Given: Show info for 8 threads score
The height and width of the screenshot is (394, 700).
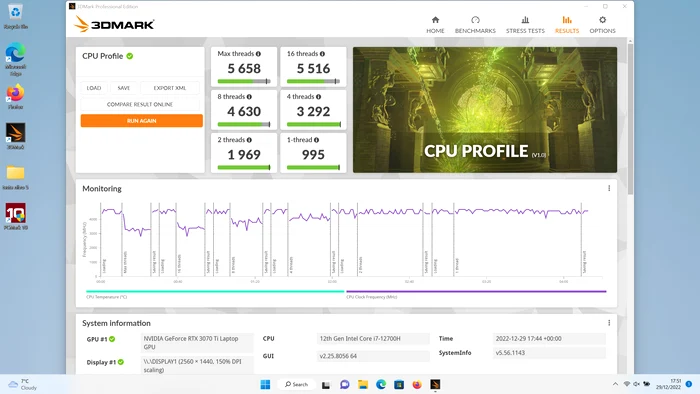Looking at the screenshot, I should 249,97.
